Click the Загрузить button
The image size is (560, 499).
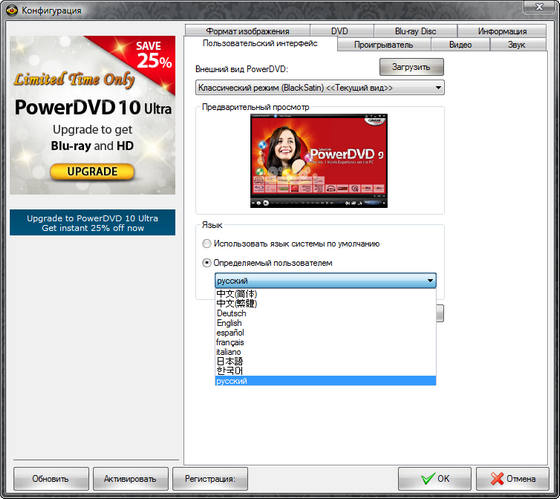coord(411,67)
